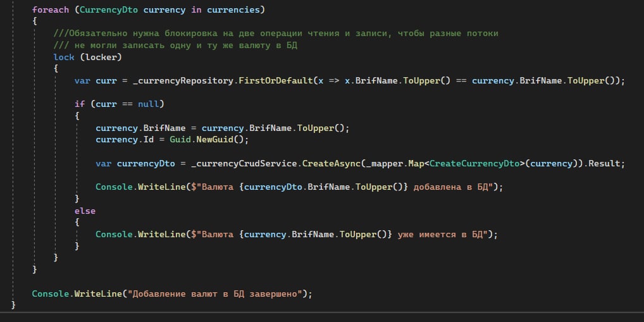Image resolution: width=644 pixels, height=322 pixels.
Task: Place the cursor on the currencies collection name
Action: tap(233, 10)
